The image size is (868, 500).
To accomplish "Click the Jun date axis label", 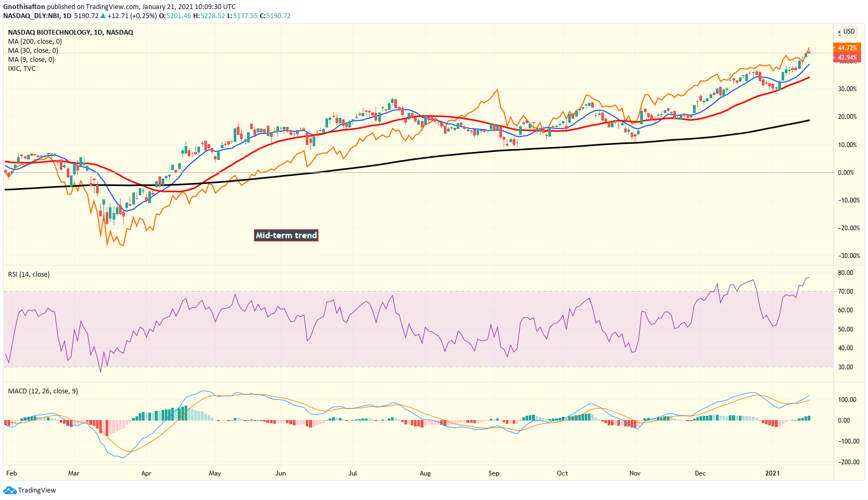I will pos(281,473).
